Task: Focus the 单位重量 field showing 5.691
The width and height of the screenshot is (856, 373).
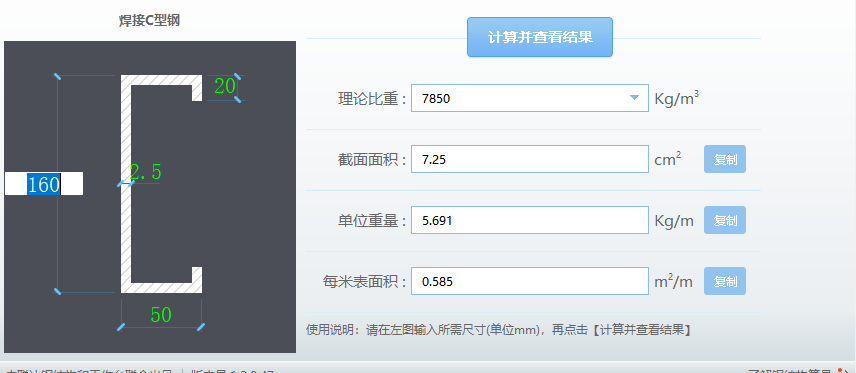Action: pyautogui.click(x=530, y=220)
